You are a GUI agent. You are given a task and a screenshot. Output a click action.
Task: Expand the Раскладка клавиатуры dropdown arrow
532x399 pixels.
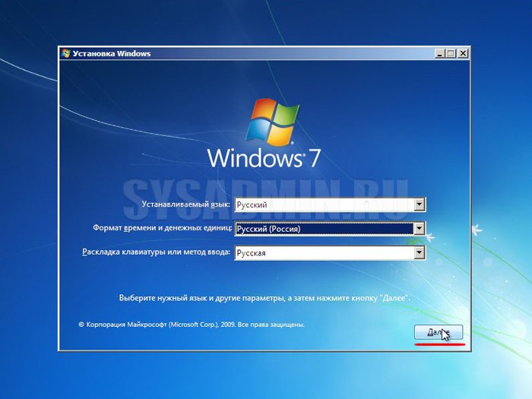[x=419, y=253]
